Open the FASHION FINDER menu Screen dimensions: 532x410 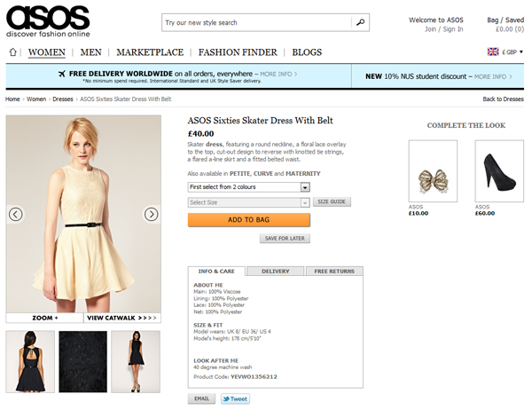[238, 52]
